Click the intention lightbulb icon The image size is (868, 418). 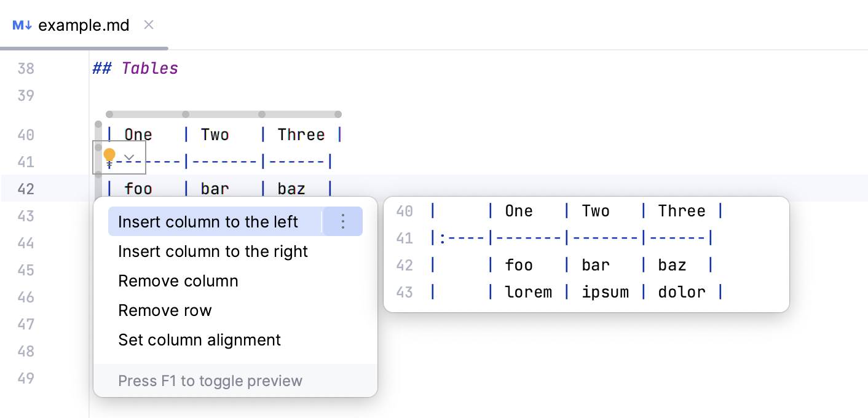pyautogui.click(x=110, y=154)
